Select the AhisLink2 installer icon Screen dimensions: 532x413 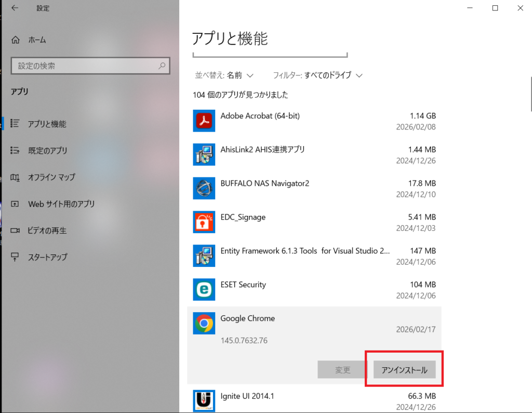[x=204, y=154]
